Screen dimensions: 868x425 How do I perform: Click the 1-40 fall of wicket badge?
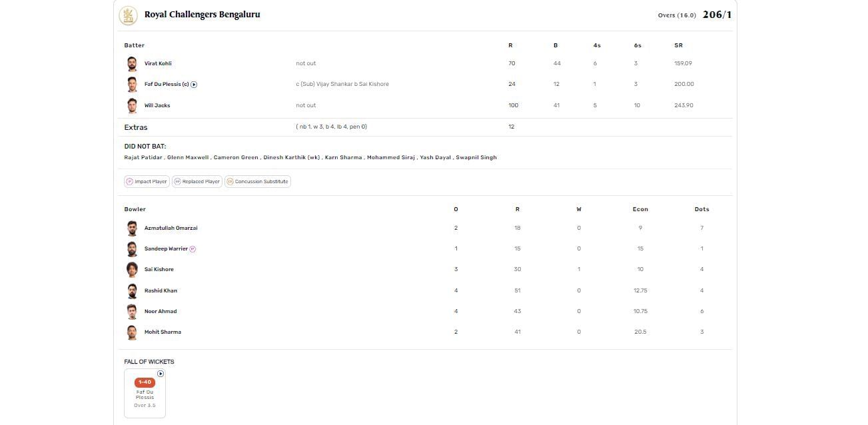(145, 382)
